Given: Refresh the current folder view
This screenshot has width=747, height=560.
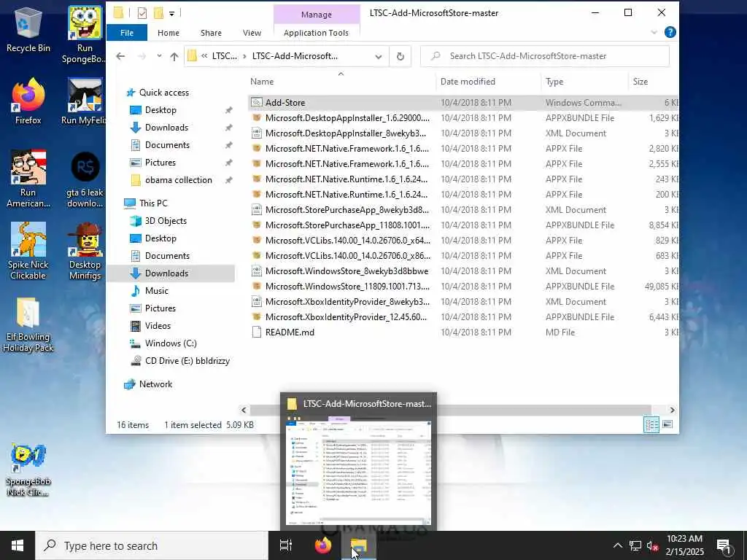Looking at the screenshot, I should click(400, 56).
